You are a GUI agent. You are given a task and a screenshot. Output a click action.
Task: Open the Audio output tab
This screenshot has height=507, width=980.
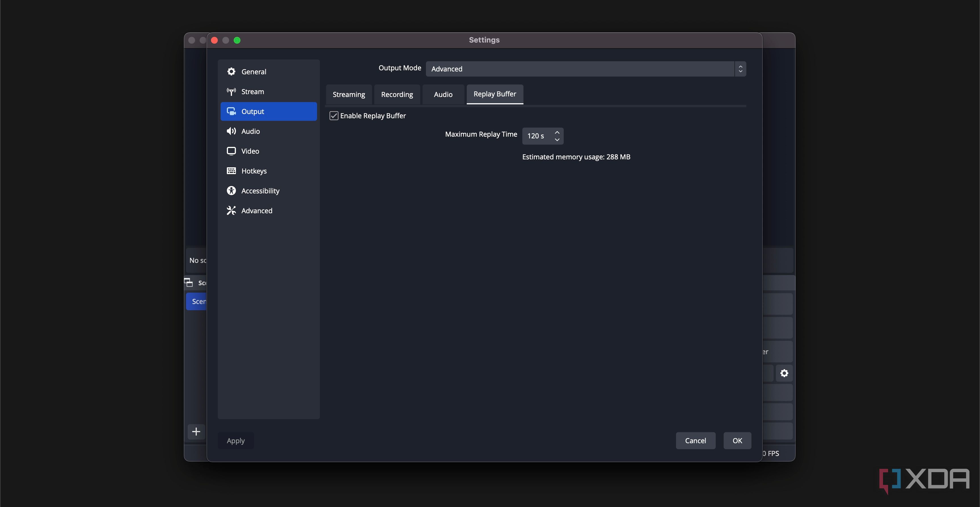pos(443,94)
